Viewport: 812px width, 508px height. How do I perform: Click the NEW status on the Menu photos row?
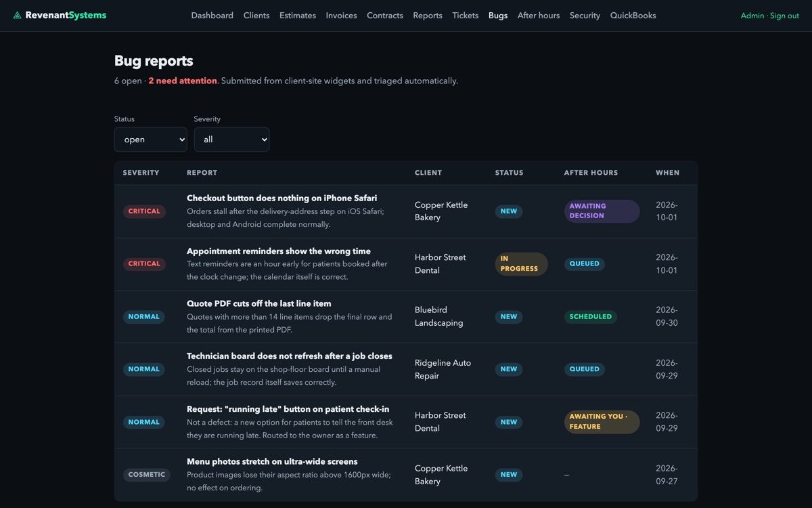tap(509, 475)
